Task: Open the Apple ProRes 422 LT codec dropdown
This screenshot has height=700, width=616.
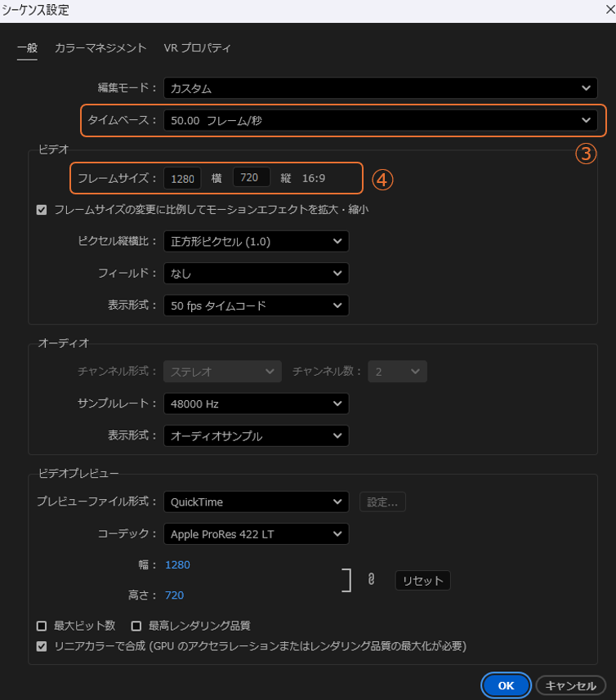Action: click(x=256, y=534)
